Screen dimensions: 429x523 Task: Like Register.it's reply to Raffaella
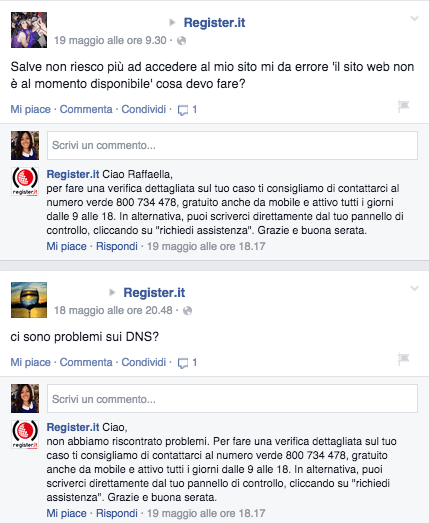(66, 246)
